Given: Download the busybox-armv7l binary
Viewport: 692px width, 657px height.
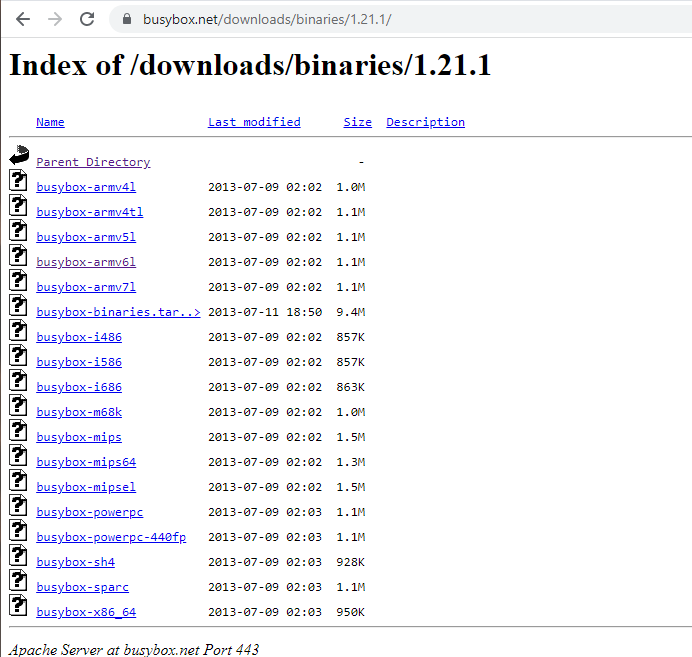Looking at the screenshot, I should pyautogui.click(x=86, y=287).
